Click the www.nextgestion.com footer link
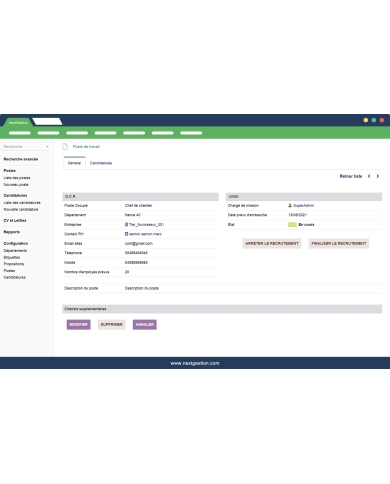 (x=195, y=363)
